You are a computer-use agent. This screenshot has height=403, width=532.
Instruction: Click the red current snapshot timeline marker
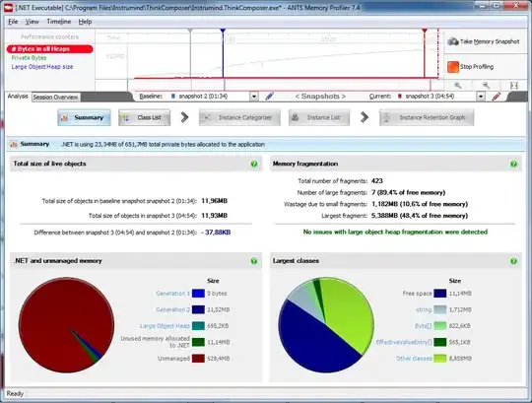pos(425,31)
